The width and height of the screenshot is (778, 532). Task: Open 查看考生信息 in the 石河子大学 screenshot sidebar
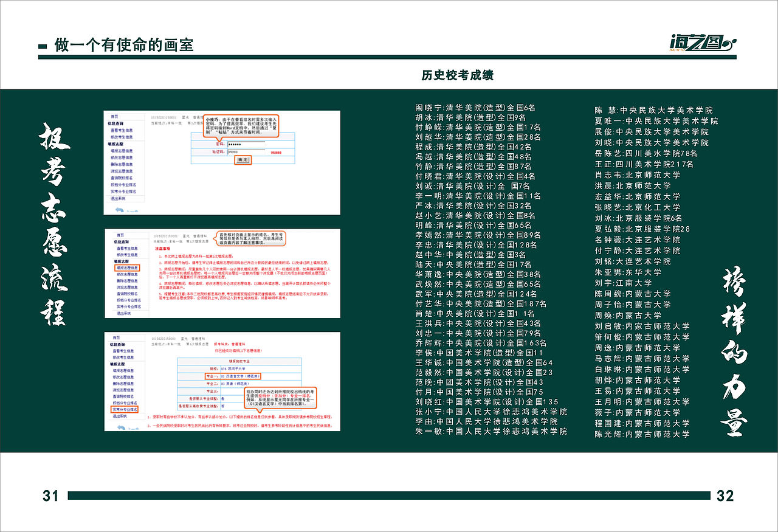pos(123,351)
